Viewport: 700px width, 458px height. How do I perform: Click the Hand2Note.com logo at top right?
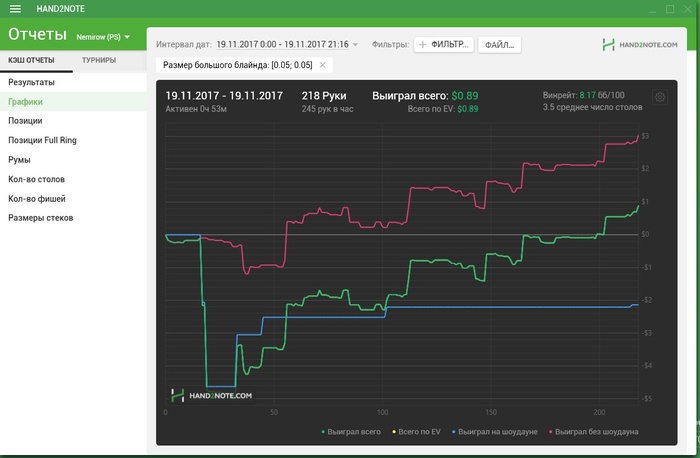[640, 45]
